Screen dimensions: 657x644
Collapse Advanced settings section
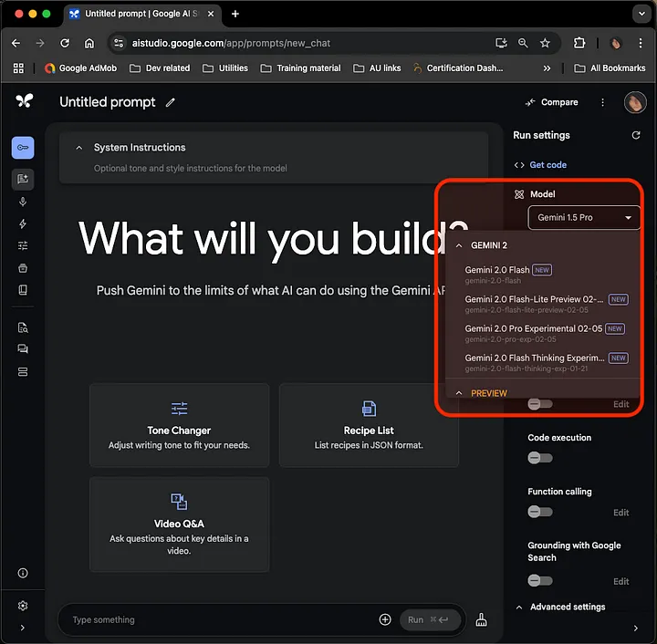click(x=519, y=608)
